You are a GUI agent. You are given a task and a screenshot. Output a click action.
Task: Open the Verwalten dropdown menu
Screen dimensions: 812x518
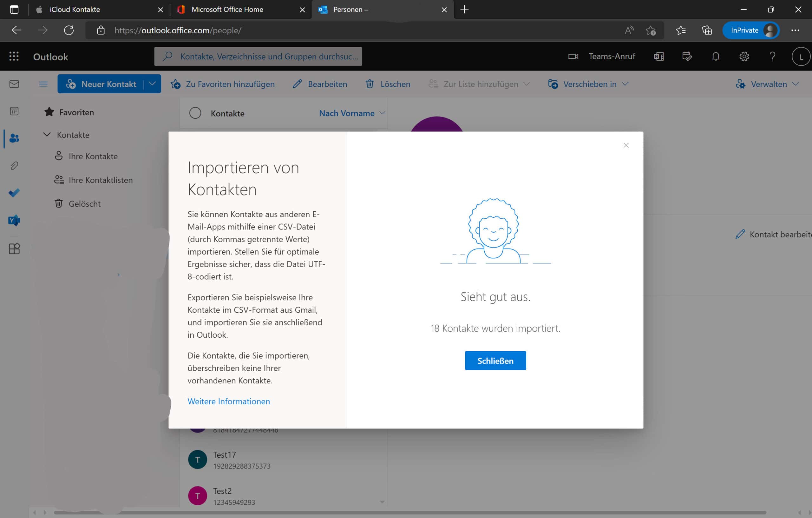coord(768,84)
